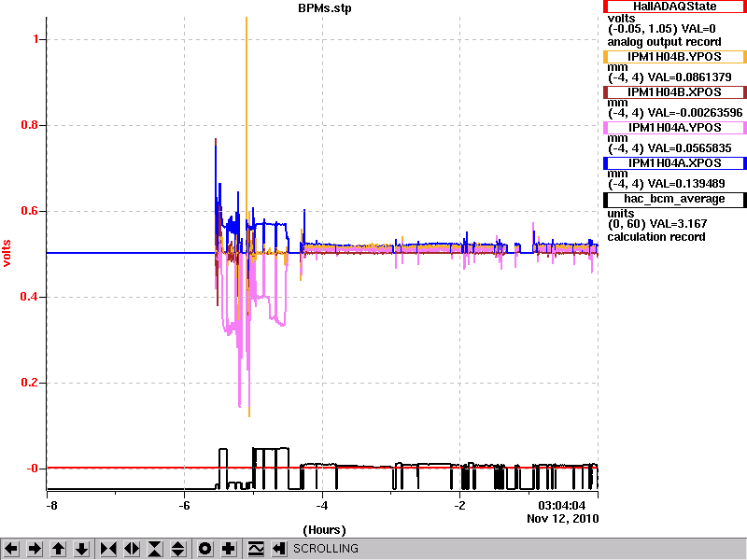
Task: Click the volts y-axis label
Action: pyautogui.click(x=7, y=253)
